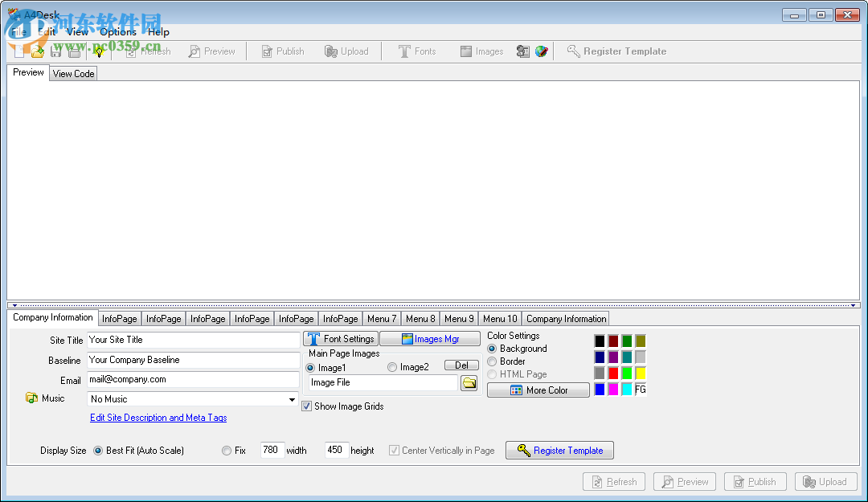
Task: Expand the Music dropdown list
Action: 292,399
